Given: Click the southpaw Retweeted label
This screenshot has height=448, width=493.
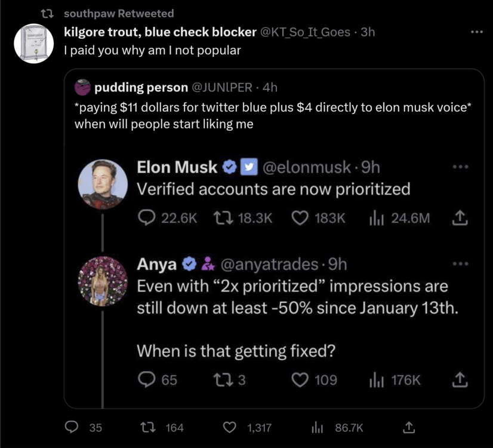Looking at the screenshot, I should click(x=118, y=13).
